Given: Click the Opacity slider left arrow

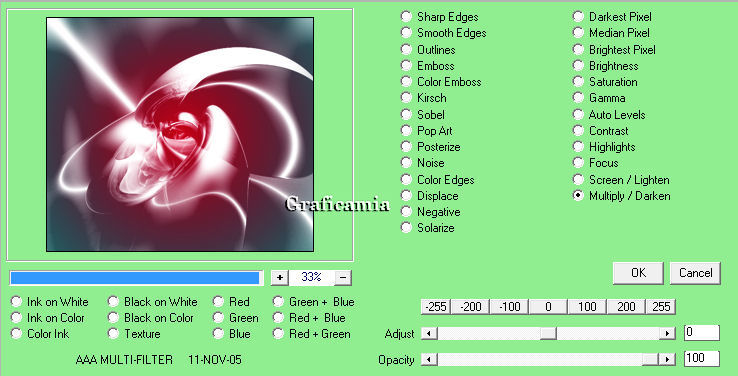Looking at the screenshot, I should [x=429, y=360].
